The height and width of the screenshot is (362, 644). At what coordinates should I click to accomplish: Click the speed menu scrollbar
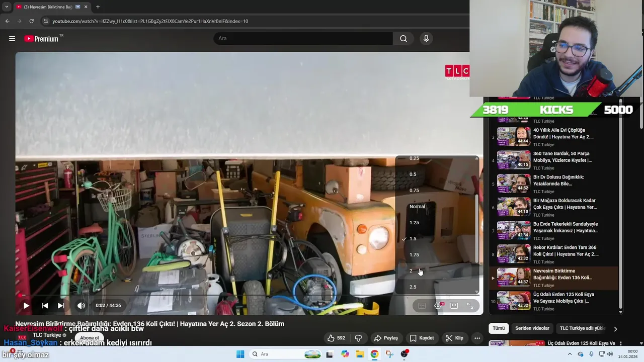tap(477, 229)
